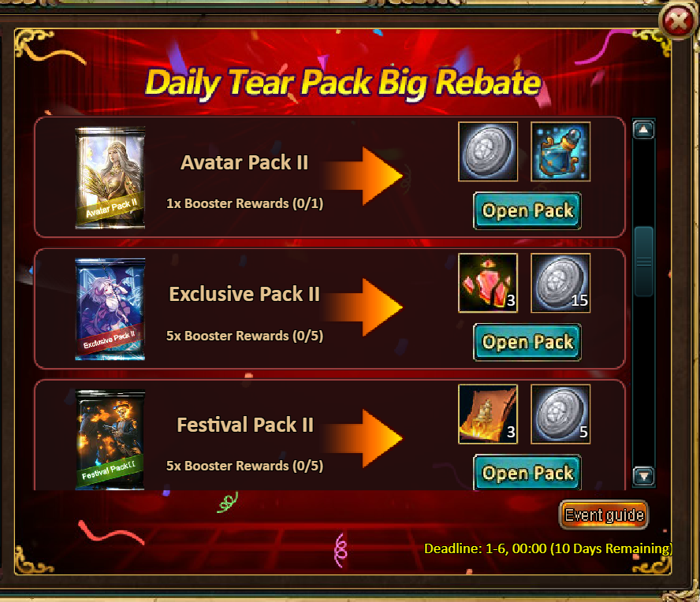Click the scrollbar up arrow

pyautogui.click(x=643, y=130)
